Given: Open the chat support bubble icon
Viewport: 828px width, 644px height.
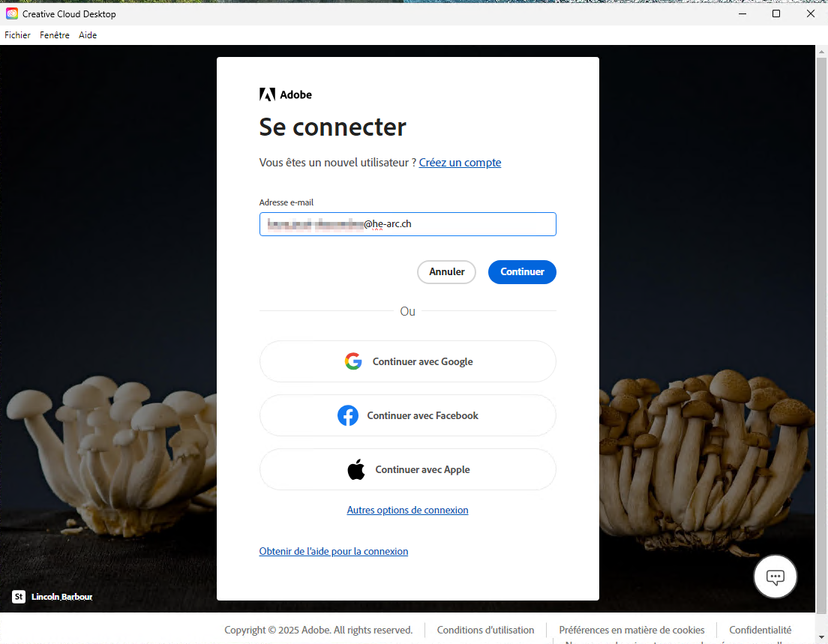Looking at the screenshot, I should point(775,577).
